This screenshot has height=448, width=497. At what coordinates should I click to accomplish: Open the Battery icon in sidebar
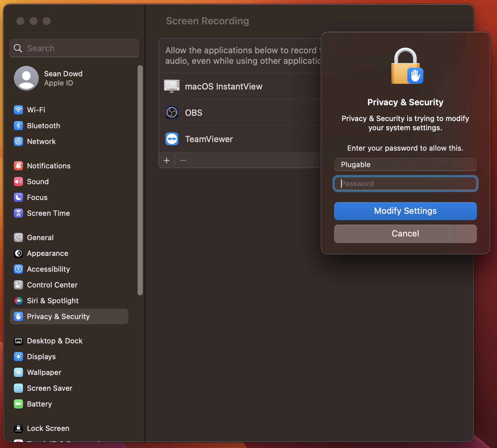point(18,404)
